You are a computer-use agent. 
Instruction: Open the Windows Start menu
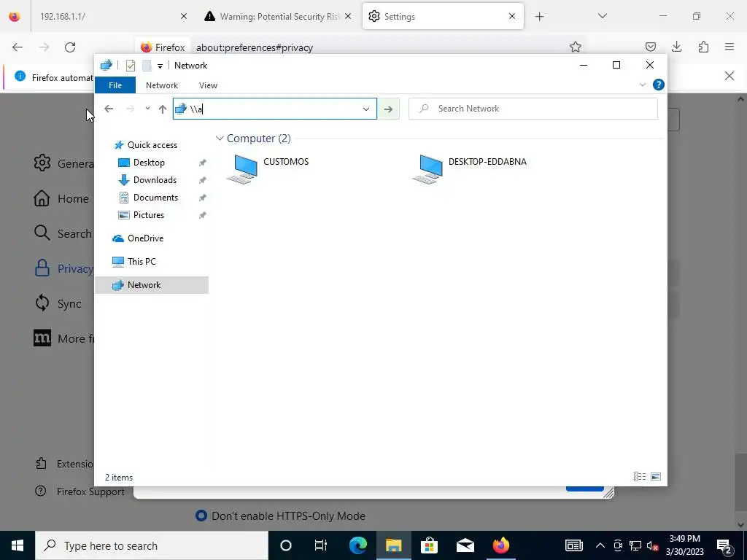click(18, 545)
